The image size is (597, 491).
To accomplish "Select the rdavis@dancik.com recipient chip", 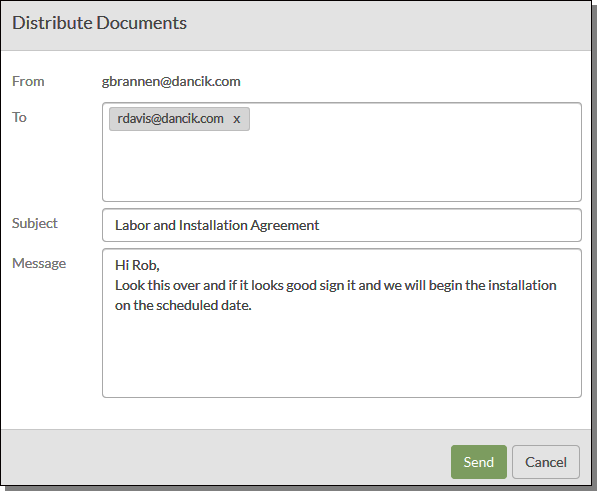I will point(171,119).
